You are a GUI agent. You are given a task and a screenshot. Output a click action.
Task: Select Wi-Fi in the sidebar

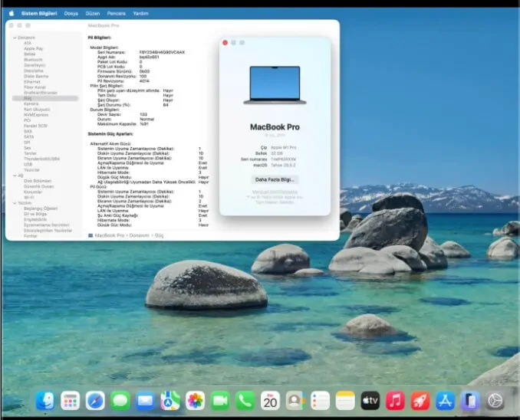pos(29,198)
